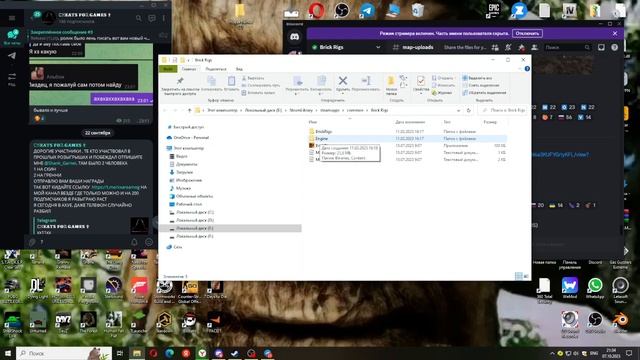Select OneDrive - Personal in navigation pane
Viewport: 640px width, 360px height.
tap(188, 138)
